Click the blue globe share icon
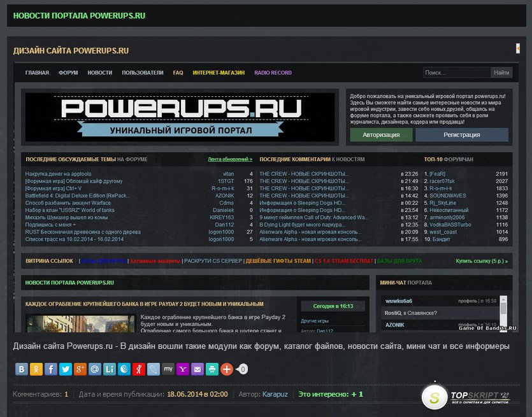Screen dimensions: 532x417 click(124, 369)
